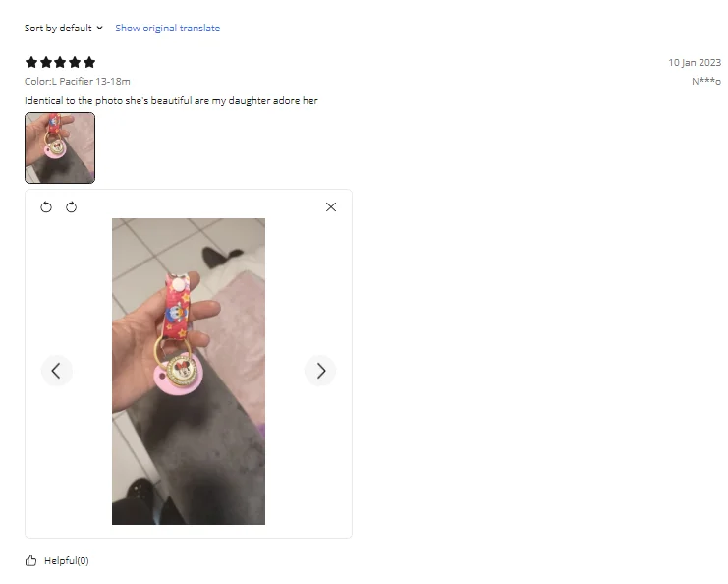The image size is (728, 584).
Task: Click the first rating star
Action: tap(31, 62)
